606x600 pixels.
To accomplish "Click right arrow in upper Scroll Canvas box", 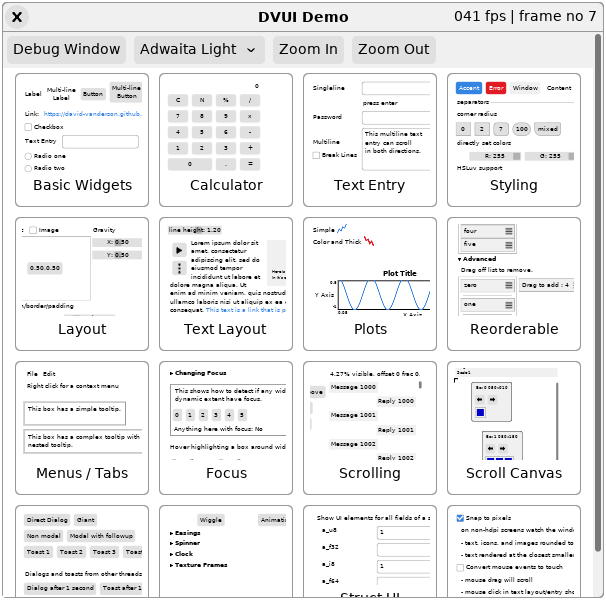I will point(492,400).
